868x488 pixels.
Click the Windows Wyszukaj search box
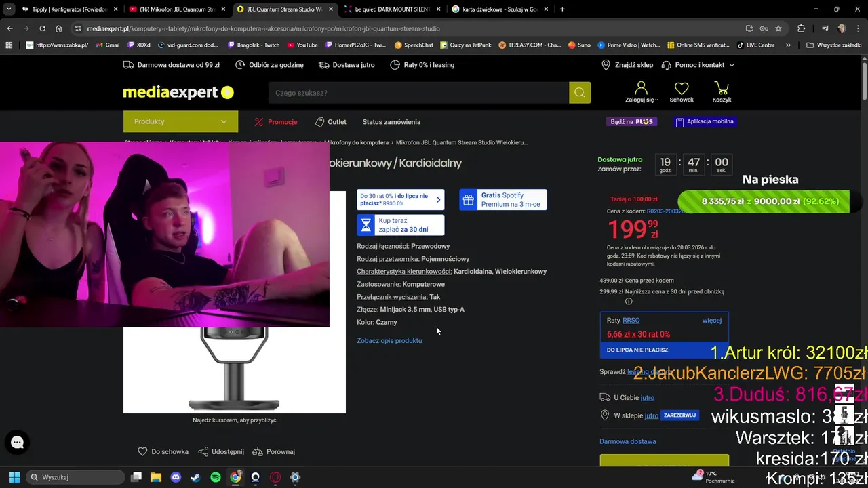tap(75, 477)
